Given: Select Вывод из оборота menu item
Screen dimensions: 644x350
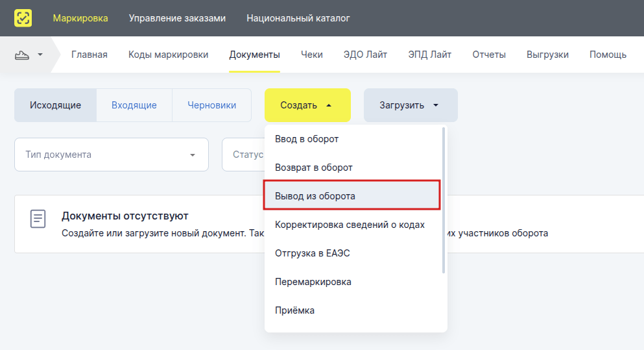Looking at the screenshot, I should pyautogui.click(x=352, y=195).
